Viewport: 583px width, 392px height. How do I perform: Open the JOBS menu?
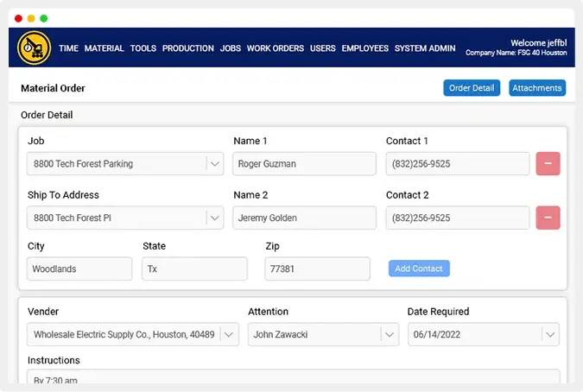tap(230, 48)
